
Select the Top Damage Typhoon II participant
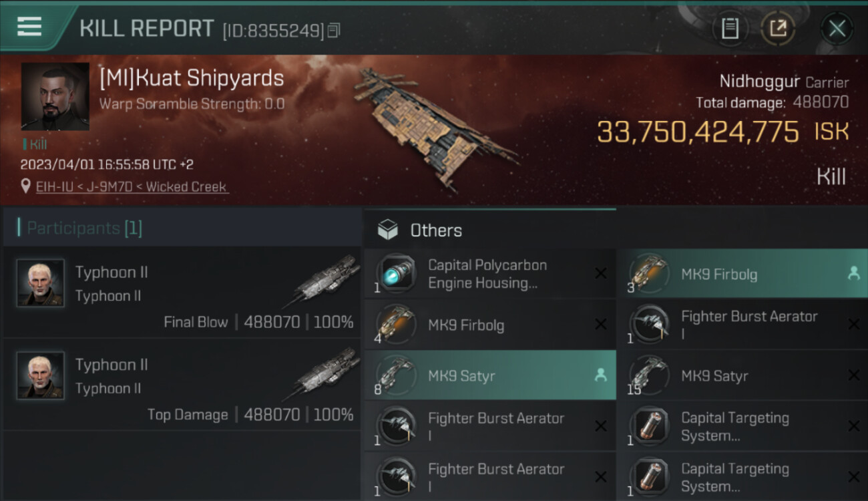(x=182, y=387)
